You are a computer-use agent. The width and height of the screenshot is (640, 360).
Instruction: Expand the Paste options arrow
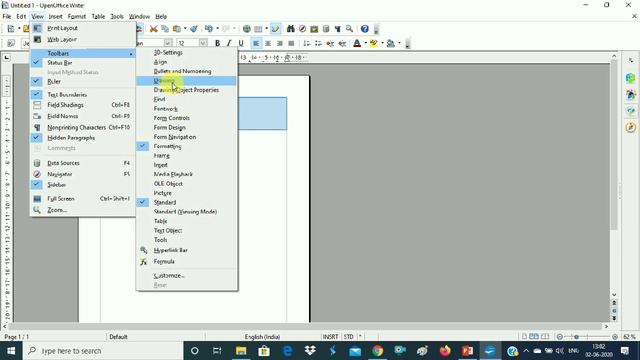click(x=185, y=29)
